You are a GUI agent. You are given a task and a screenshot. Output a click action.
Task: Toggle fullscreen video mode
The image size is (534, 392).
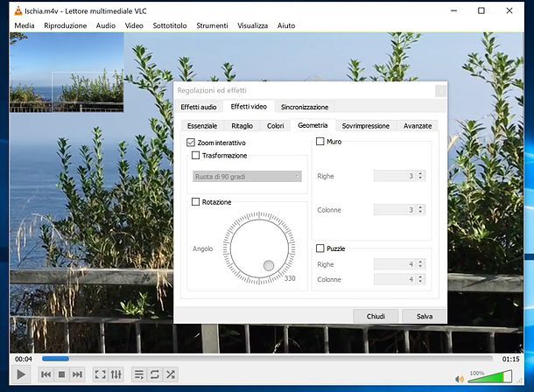point(100,374)
